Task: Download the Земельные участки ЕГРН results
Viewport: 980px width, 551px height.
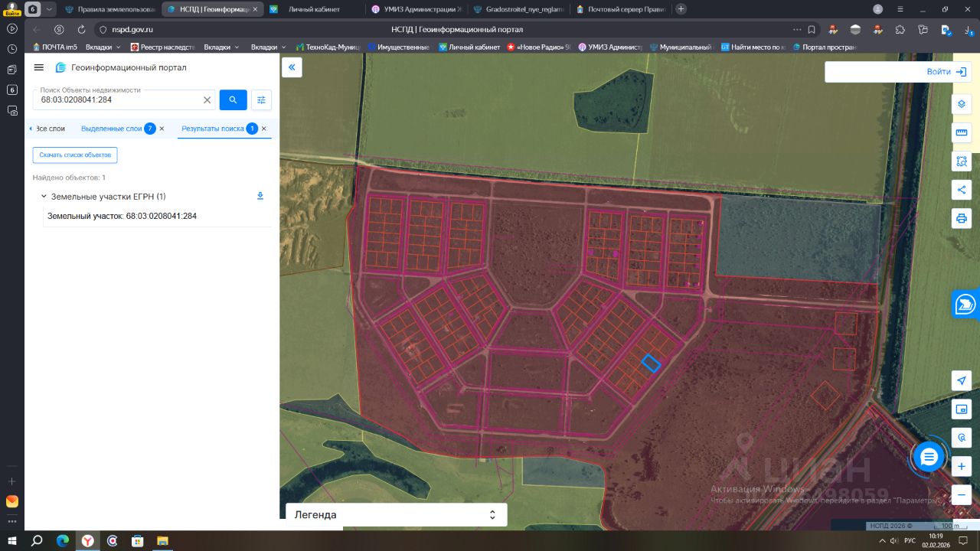Action: point(260,197)
